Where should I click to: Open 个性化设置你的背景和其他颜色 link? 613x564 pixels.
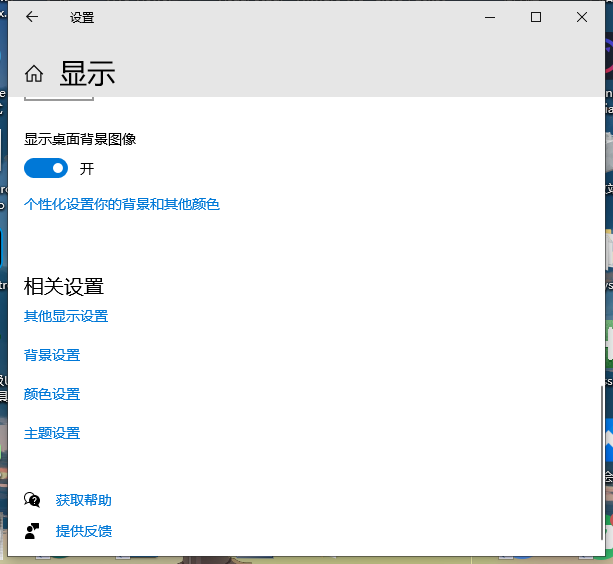(x=122, y=204)
